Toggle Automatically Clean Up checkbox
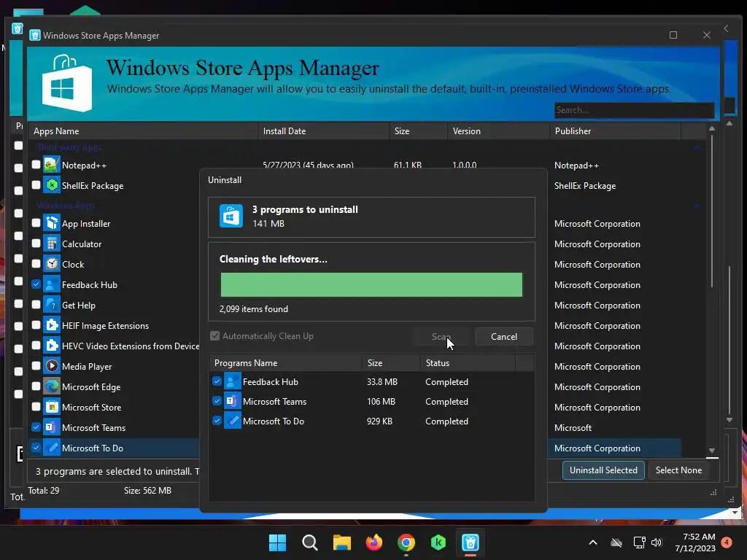Image resolution: width=747 pixels, height=560 pixels. tap(215, 335)
